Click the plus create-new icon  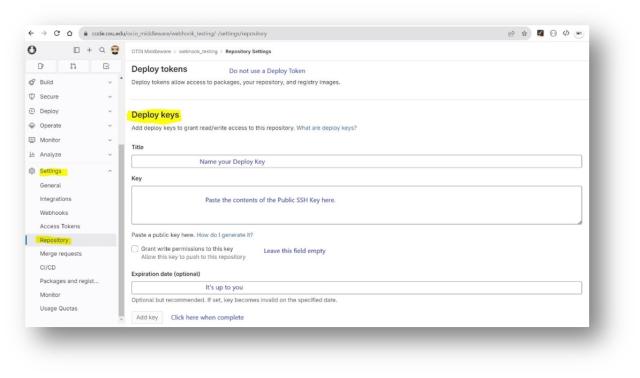(89, 50)
